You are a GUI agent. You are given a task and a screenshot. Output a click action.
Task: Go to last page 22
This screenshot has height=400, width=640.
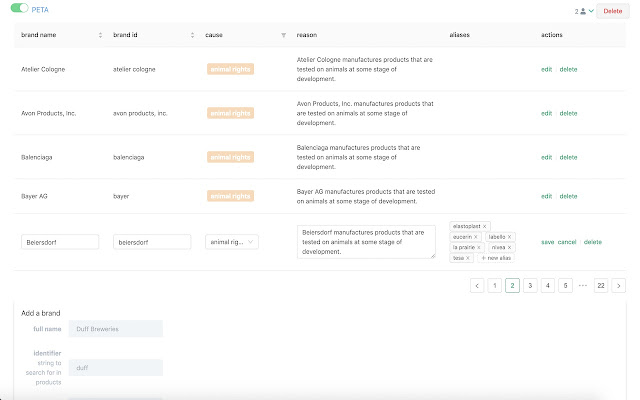(x=601, y=286)
